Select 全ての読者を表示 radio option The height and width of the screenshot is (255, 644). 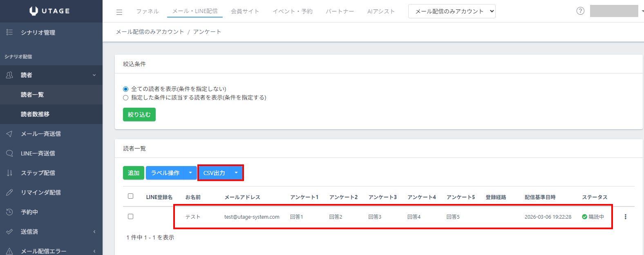[x=126, y=89]
